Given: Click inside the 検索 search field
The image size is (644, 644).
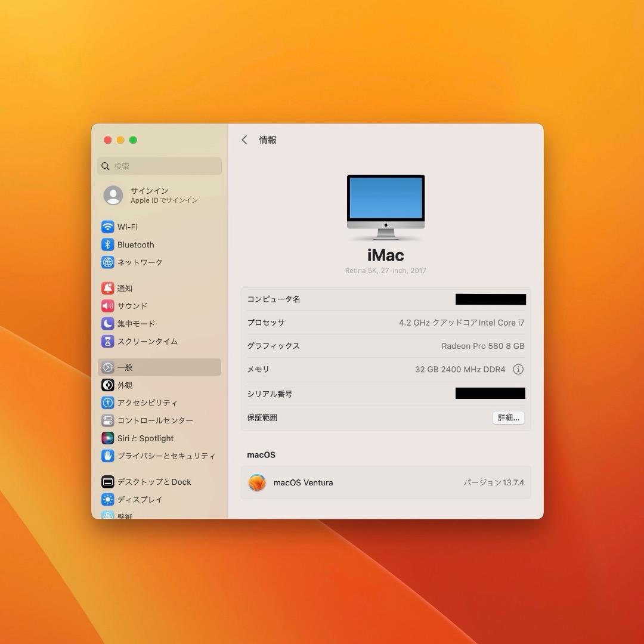Looking at the screenshot, I should coord(159,166).
